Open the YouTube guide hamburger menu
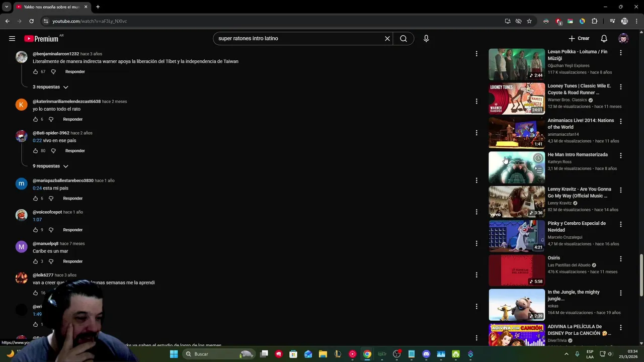The image size is (644, 362). (x=12, y=38)
